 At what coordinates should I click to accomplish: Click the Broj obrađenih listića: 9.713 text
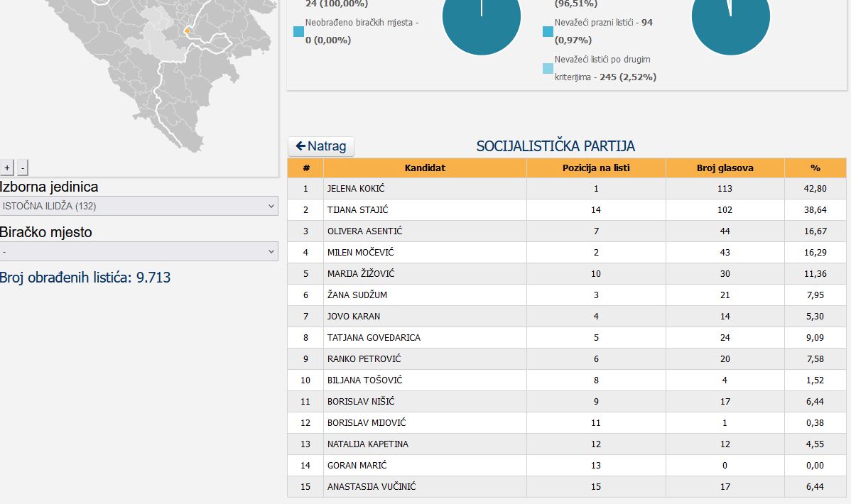tap(85, 278)
